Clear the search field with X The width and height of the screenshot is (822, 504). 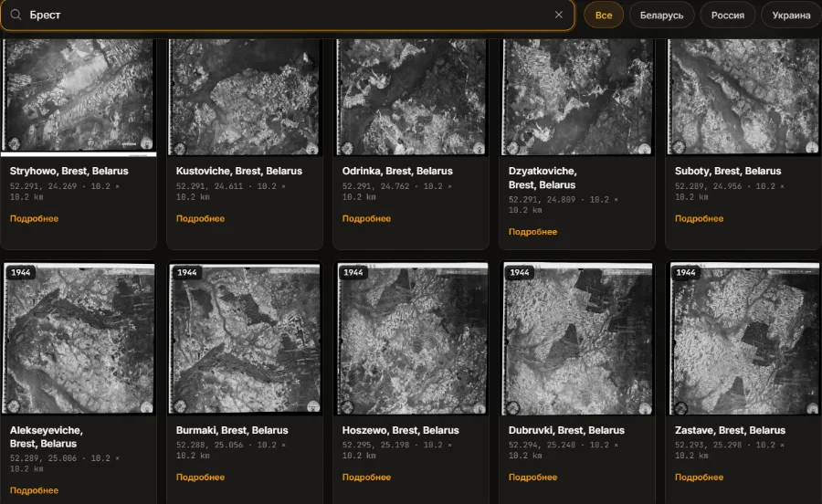(x=558, y=15)
